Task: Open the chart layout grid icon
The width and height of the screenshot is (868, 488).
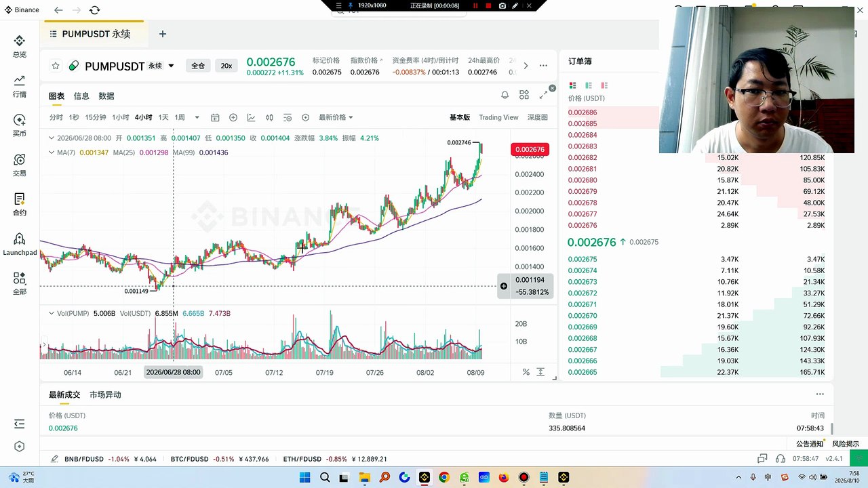Action: (x=524, y=95)
